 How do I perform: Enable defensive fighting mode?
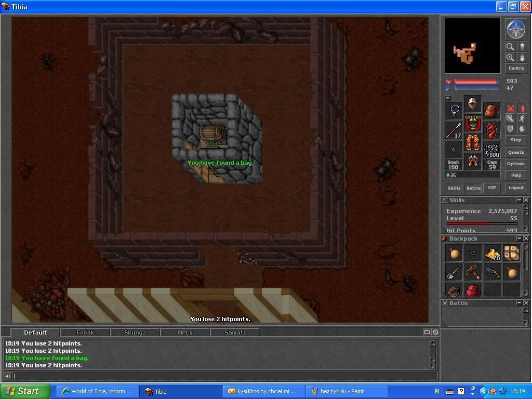[510, 129]
